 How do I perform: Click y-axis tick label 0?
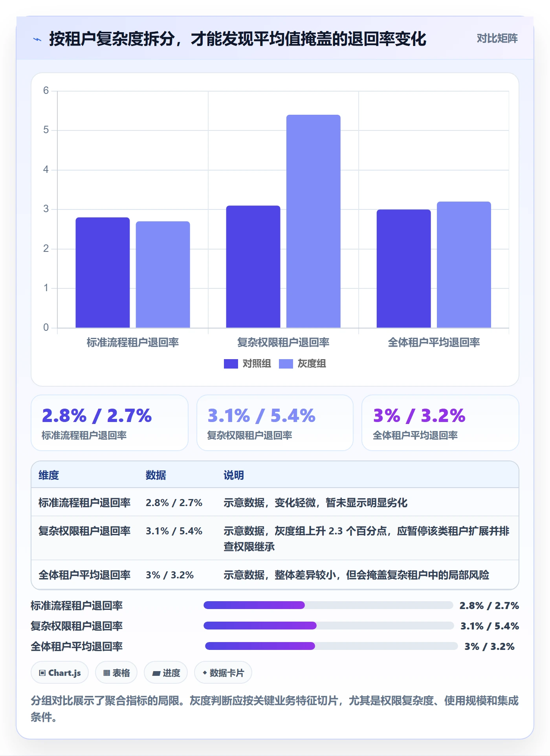[x=46, y=327]
